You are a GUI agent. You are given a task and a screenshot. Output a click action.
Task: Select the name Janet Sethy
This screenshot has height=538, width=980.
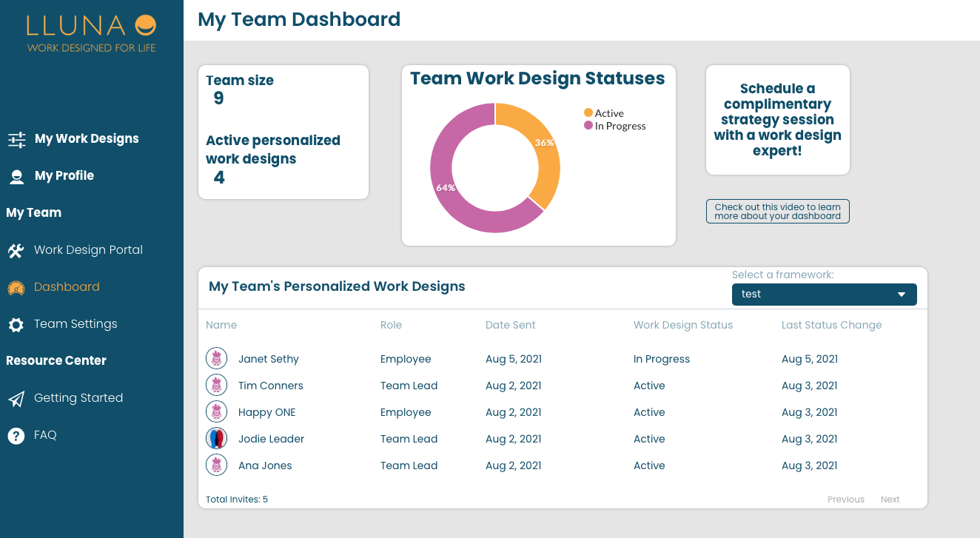[x=269, y=359]
